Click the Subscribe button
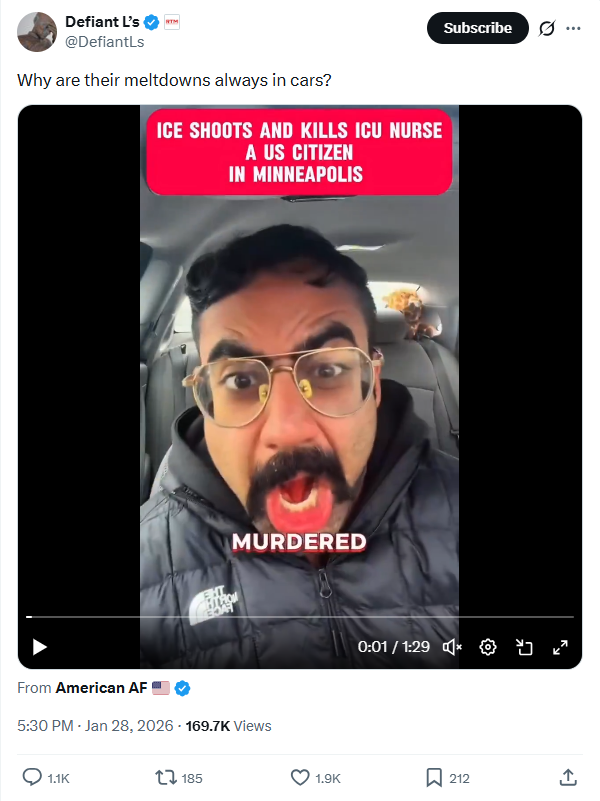Screen dimensions: 600x801 coord(477,28)
